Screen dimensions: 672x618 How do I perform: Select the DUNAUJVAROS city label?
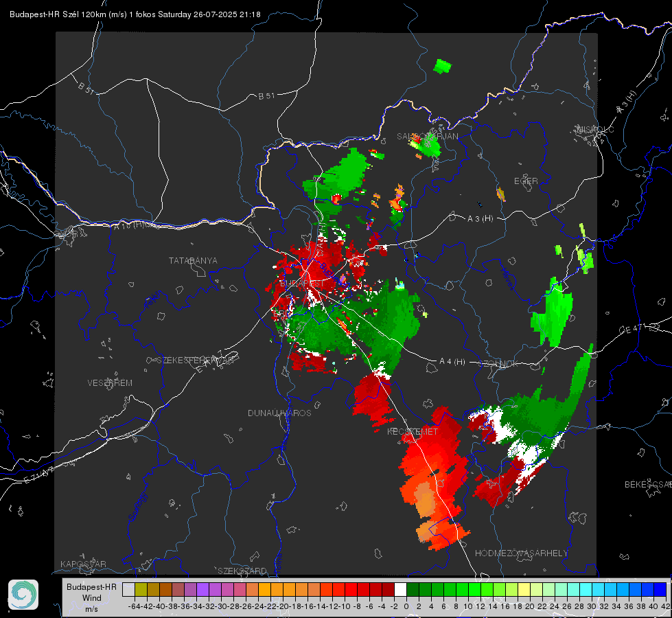coord(279,413)
